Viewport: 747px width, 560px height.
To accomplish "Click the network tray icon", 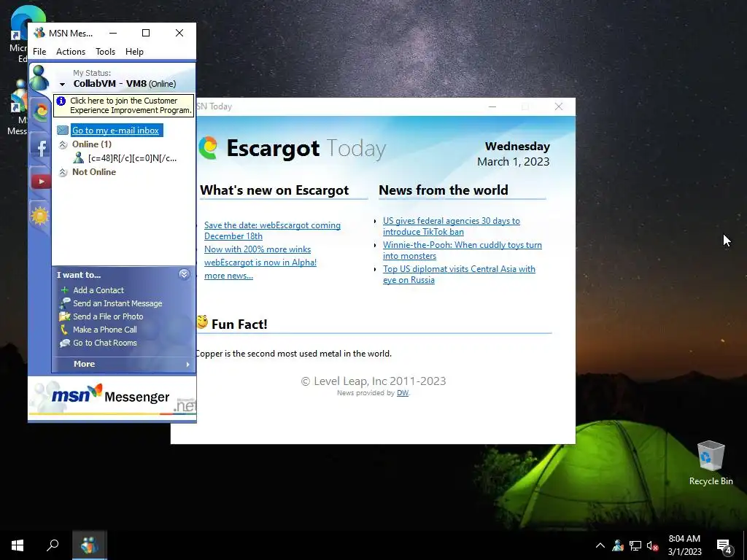I will point(635,545).
